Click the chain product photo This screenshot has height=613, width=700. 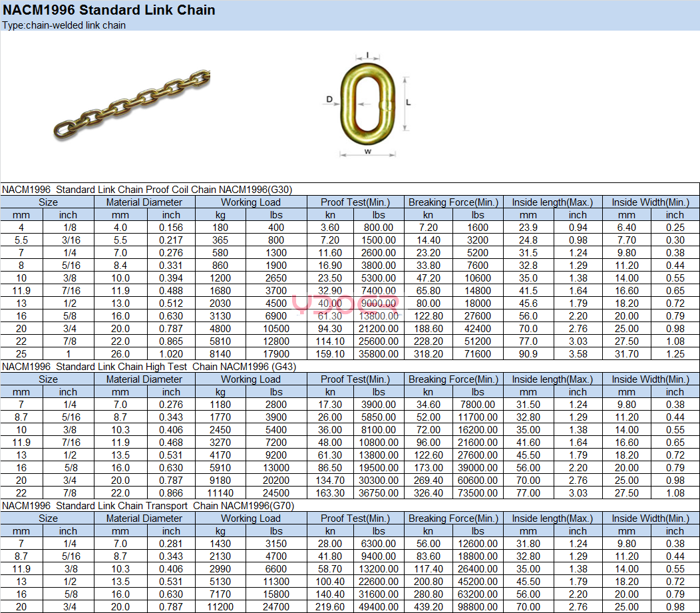(132, 104)
